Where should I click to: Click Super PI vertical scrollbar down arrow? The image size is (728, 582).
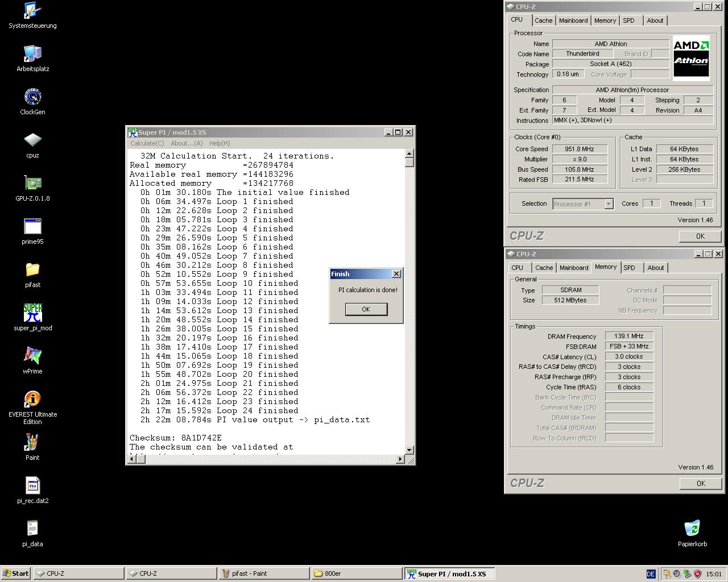click(x=409, y=450)
